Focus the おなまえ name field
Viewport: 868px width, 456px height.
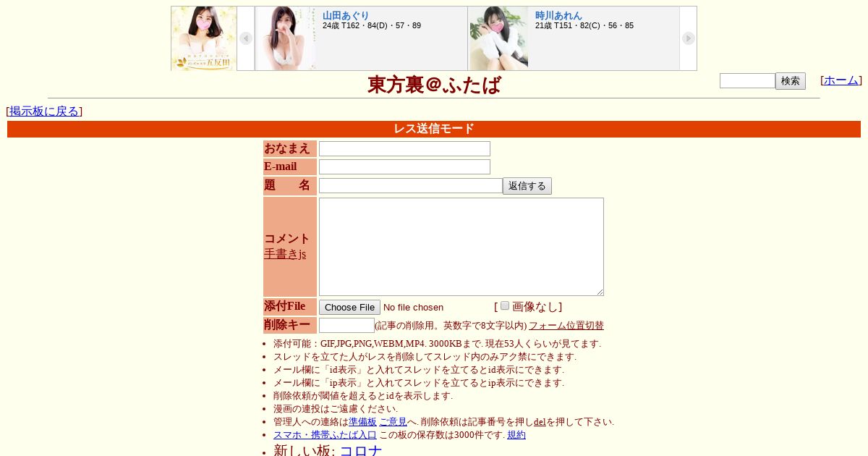pyautogui.click(x=404, y=148)
